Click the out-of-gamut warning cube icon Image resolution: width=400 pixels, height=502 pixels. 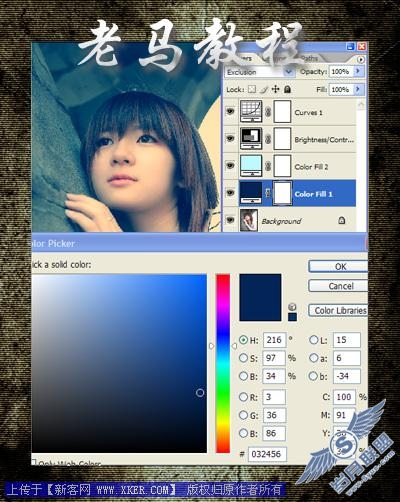(x=292, y=307)
